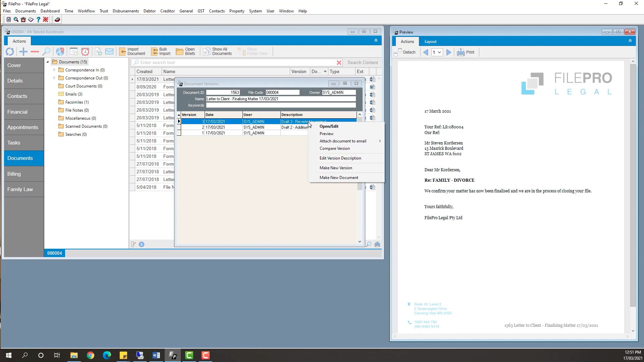Image resolution: width=644 pixels, height=362 pixels.
Task: Create new document with page-plus icon
Action: (98, 52)
